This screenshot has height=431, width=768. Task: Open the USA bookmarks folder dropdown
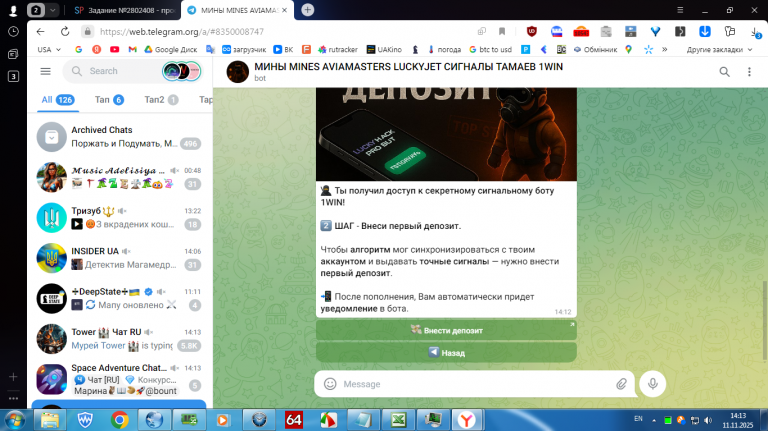(49, 49)
